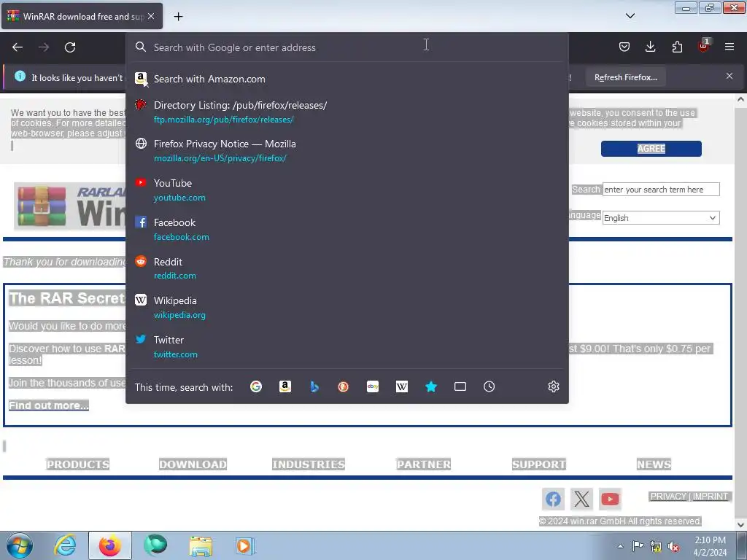
Task: Search open tabs with the tab icon
Action: click(x=460, y=386)
